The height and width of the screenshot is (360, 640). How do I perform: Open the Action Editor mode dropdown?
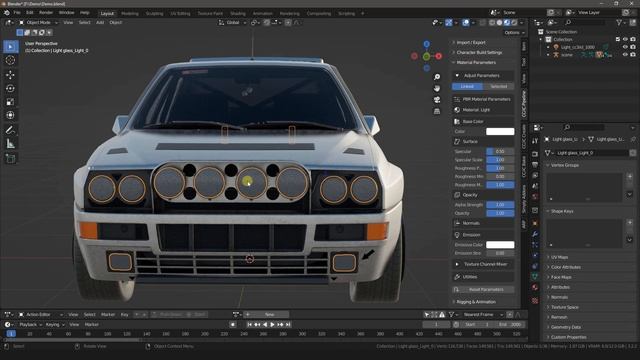[x=40, y=315]
